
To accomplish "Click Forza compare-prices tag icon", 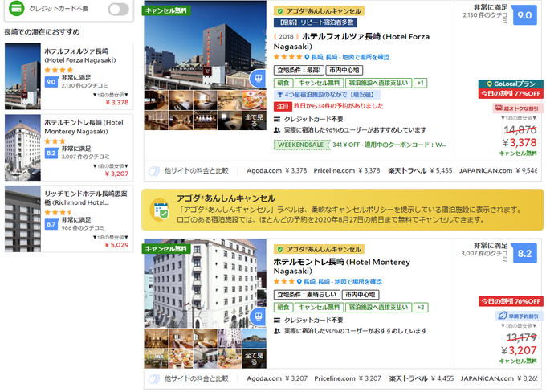I will pos(154,171).
